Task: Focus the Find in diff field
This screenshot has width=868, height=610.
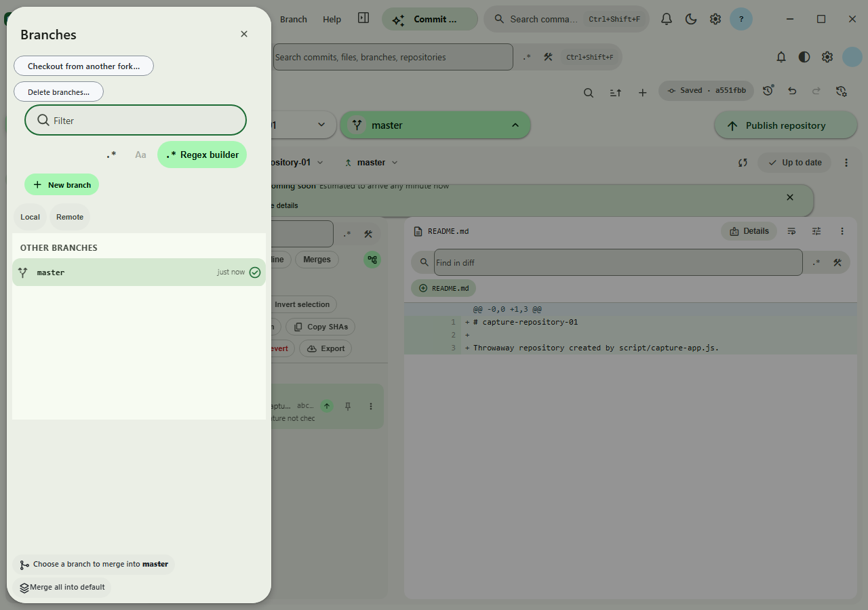Action: coord(618,262)
